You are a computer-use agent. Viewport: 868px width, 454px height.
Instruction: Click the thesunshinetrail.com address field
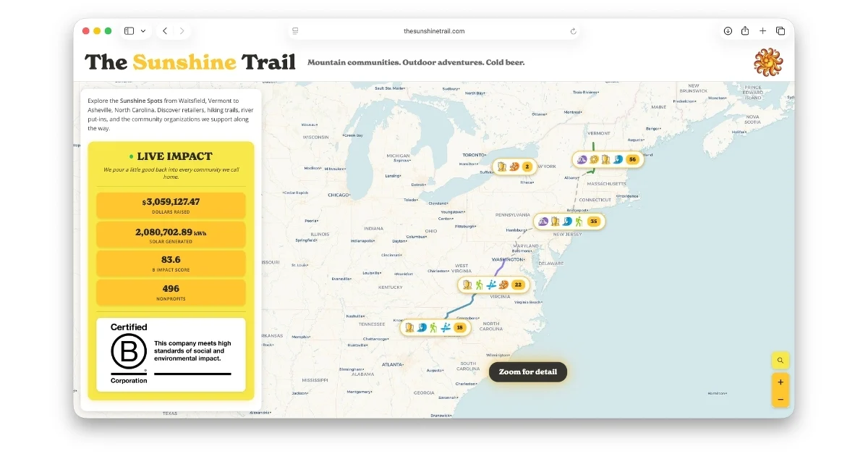[434, 31]
